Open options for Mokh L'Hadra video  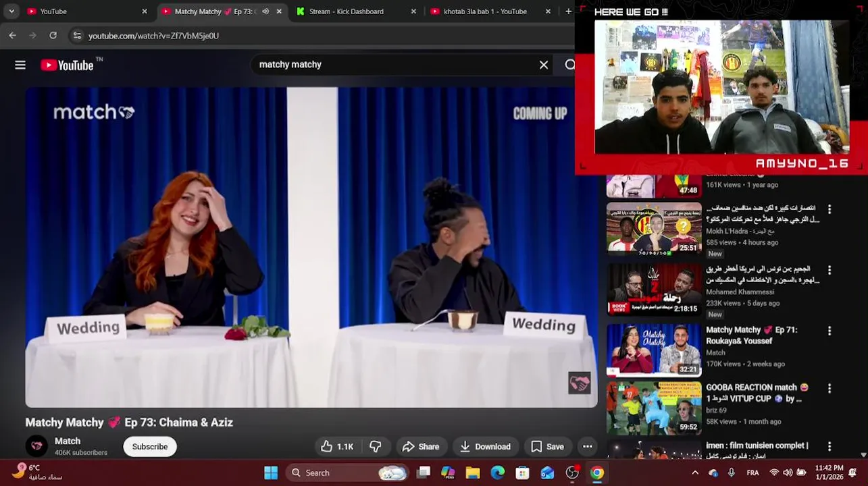click(x=829, y=210)
